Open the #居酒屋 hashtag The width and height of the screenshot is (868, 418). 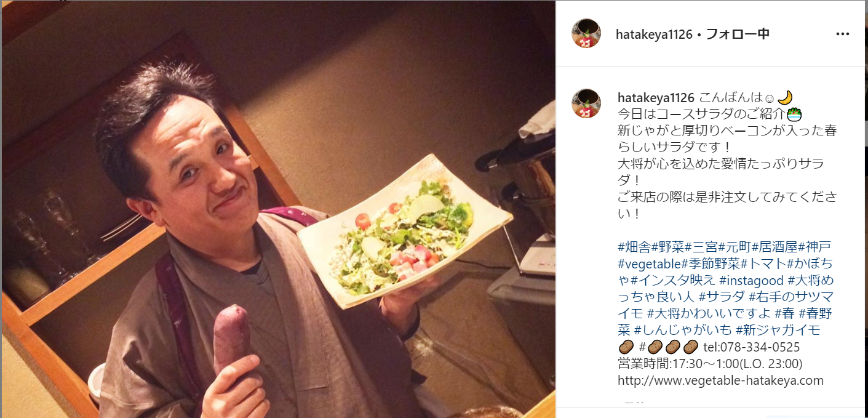click(x=775, y=247)
